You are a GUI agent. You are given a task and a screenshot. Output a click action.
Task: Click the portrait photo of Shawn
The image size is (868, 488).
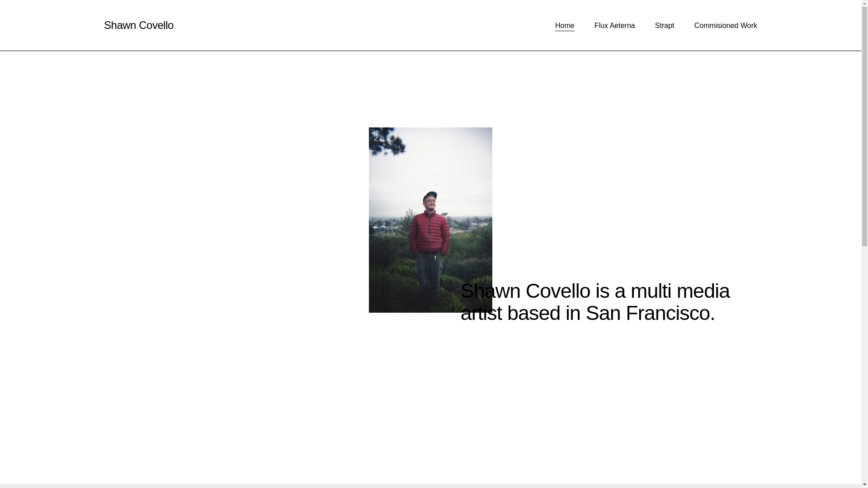[x=430, y=220]
